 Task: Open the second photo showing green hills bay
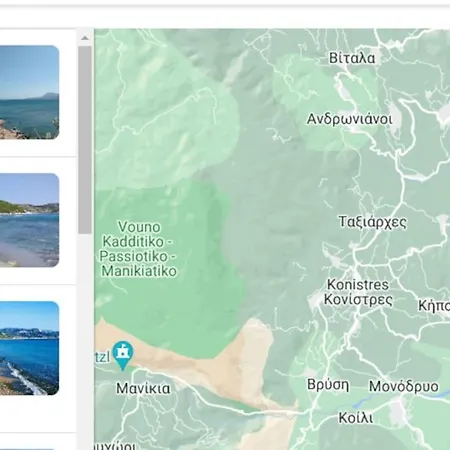[x=29, y=220]
